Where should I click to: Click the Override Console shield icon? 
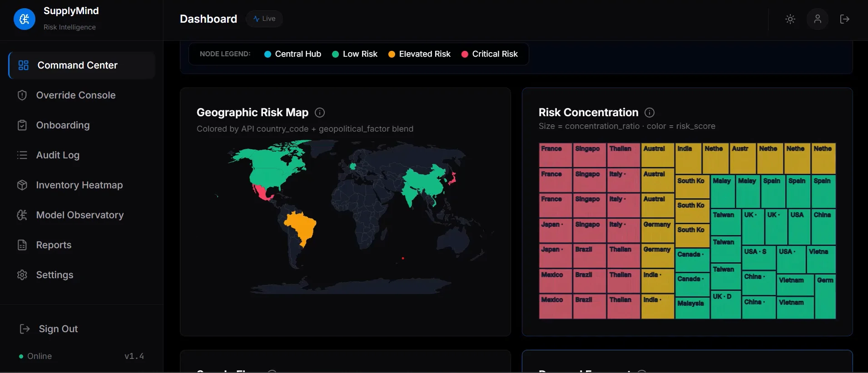[x=22, y=95]
